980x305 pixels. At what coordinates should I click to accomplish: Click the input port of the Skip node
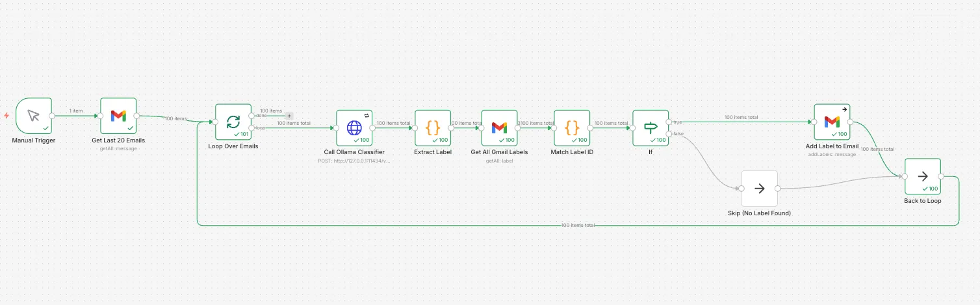741,189
